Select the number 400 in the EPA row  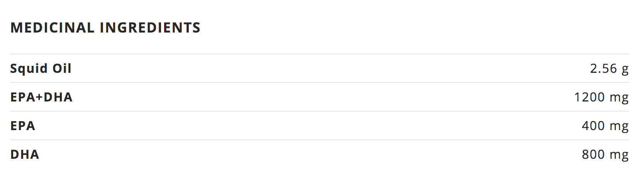point(593,126)
